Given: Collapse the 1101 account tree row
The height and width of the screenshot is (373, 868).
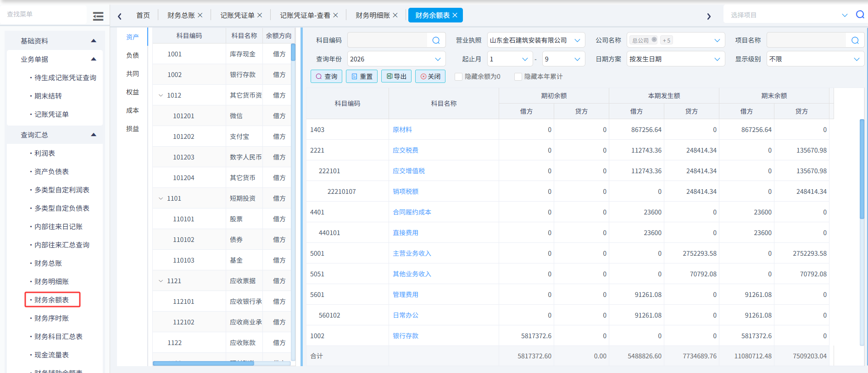Looking at the screenshot, I should tap(161, 198).
